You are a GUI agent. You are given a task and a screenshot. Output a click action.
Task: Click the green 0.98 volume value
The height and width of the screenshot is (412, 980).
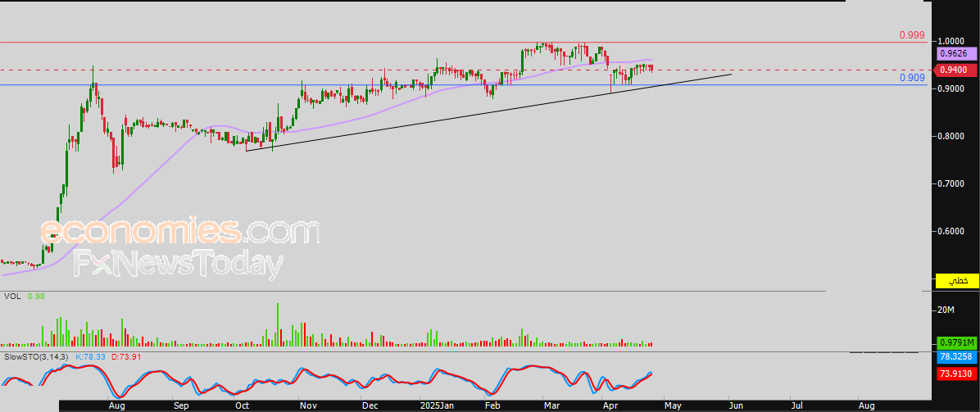(x=35, y=297)
